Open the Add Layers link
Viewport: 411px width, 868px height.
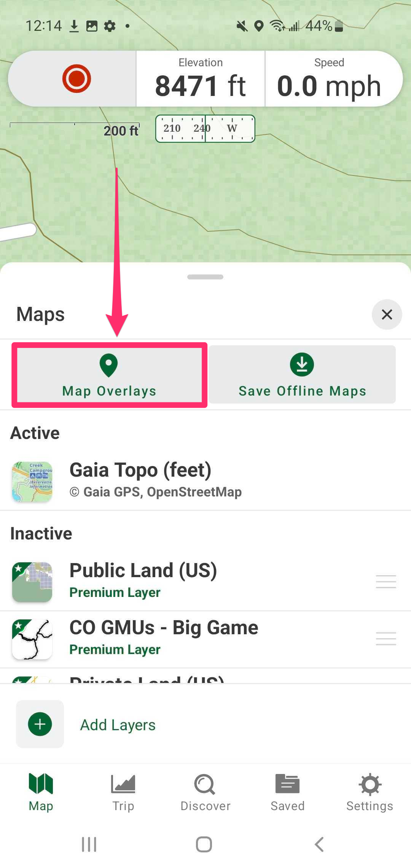[118, 725]
